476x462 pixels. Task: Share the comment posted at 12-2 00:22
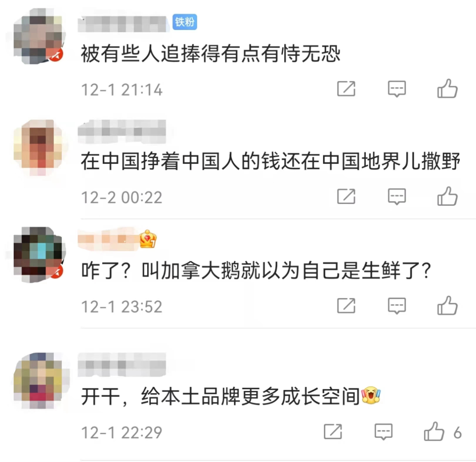click(x=346, y=196)
